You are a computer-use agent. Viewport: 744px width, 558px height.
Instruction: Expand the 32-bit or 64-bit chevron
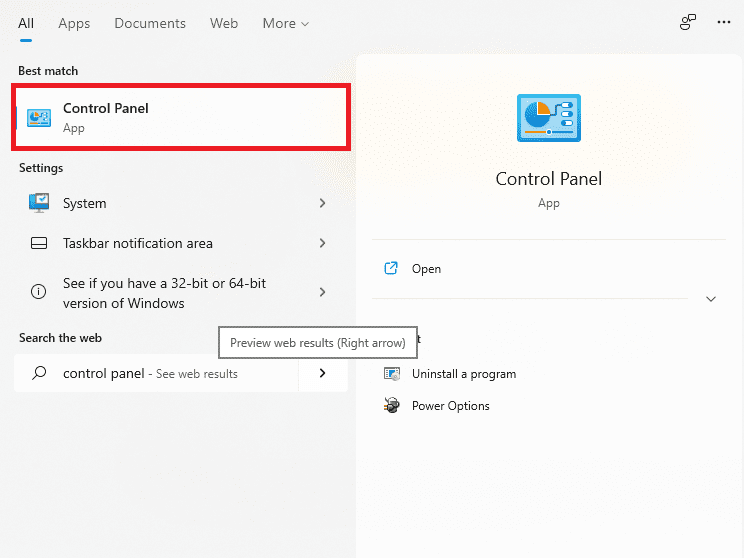tap(322, 292)
